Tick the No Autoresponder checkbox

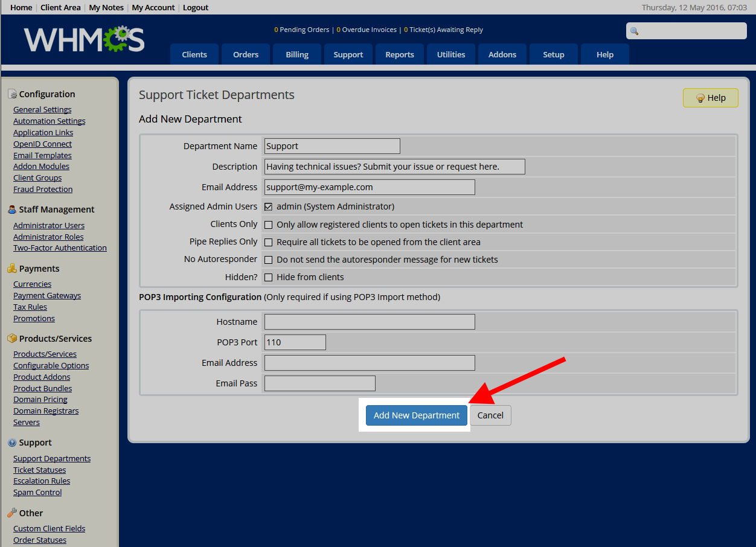[269, 260]
